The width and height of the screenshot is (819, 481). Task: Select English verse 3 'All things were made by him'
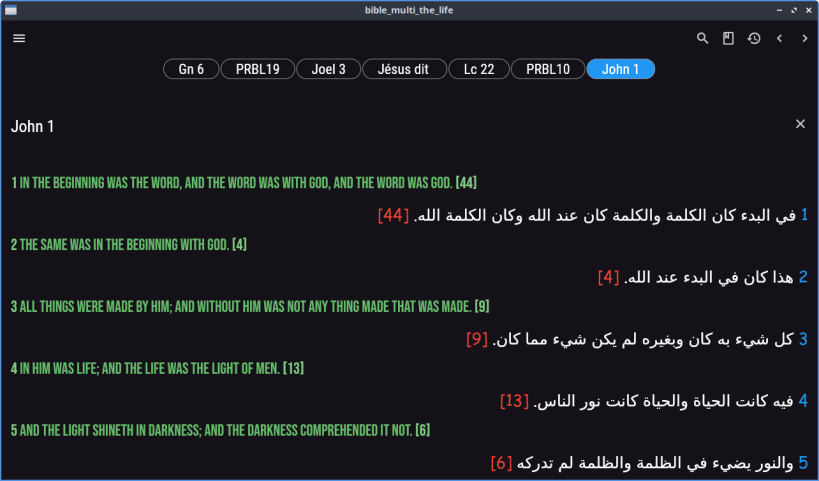250,307
